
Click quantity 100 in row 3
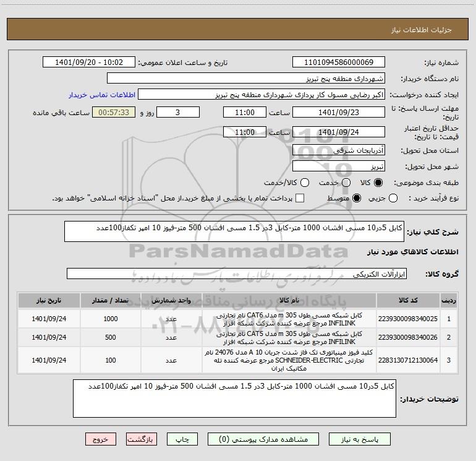(x=111, y=360)
